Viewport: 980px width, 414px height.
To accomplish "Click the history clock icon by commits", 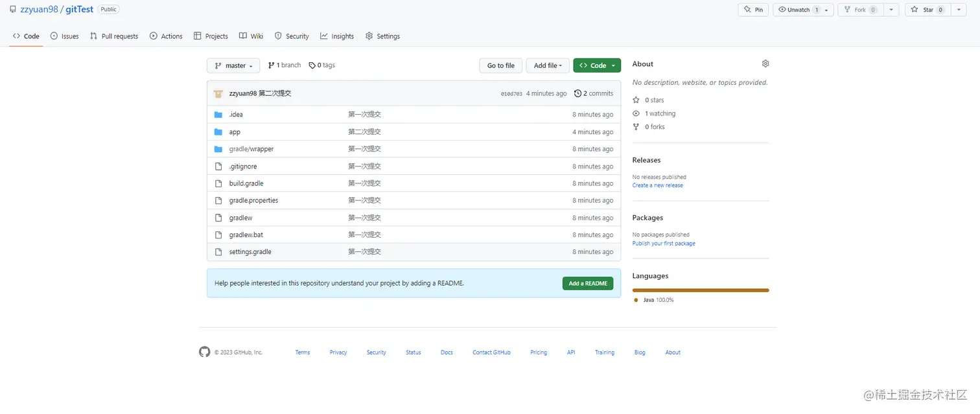I will coord(578,93).
